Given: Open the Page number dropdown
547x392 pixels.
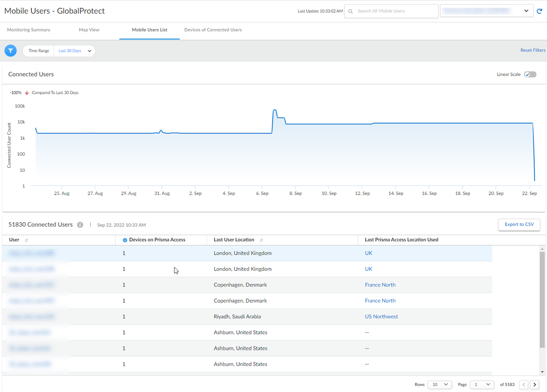Looking at the screenshot, I should (482, 385).
